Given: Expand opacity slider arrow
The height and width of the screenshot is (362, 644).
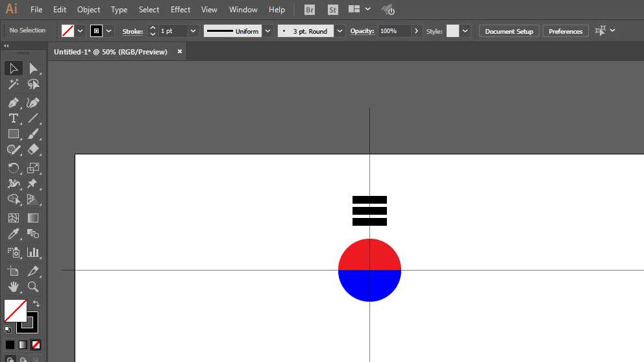Looking at the screenshot, I should point(417,30).
